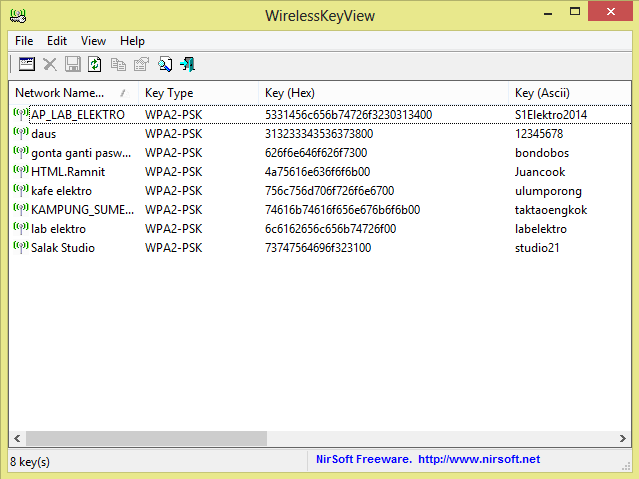Viewport: 639px width, 479px height.
Task: Click hex key 5331456c656b74726f3230313400
Action: (348, 115)
